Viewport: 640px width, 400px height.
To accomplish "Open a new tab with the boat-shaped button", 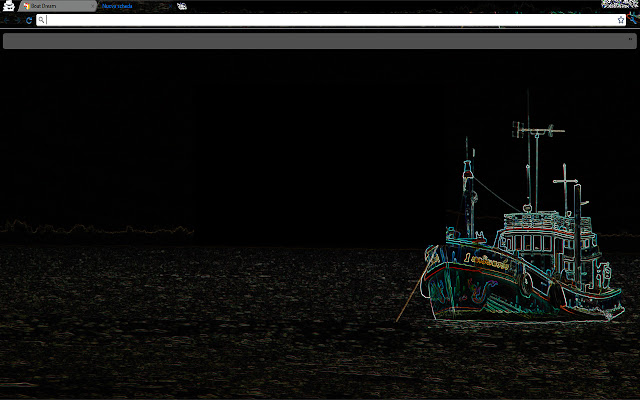I will [x=182, y=6].
